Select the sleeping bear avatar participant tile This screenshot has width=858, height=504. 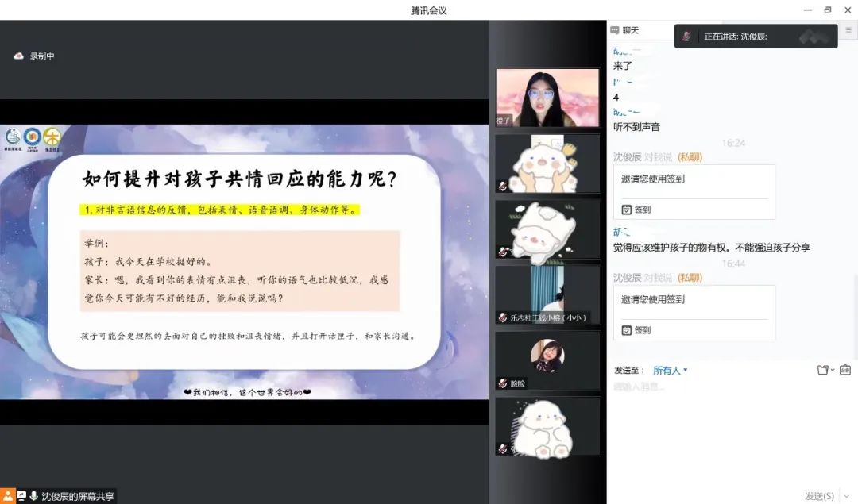click(547, 229)
